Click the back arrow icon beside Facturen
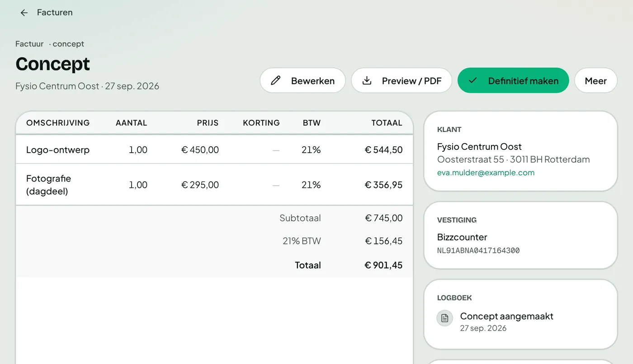The width and height of the screenshot is (633, 364). click(24, 13)
